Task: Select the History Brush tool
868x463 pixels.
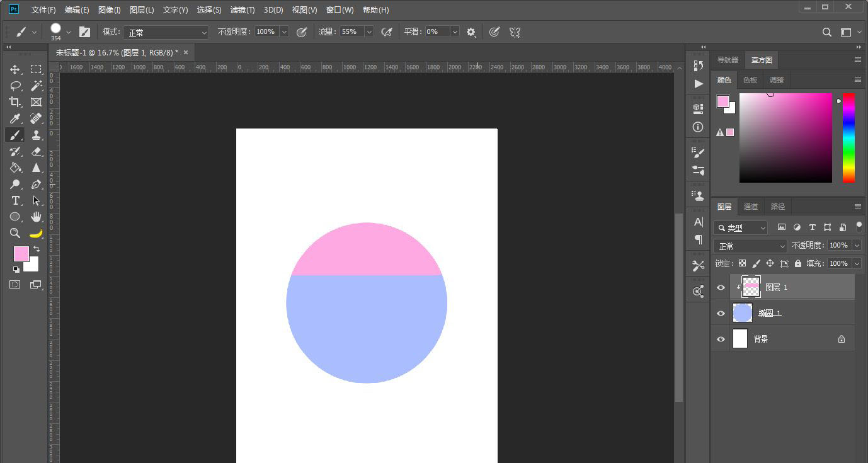Action: pyautogui.click(x=15, y=151)
